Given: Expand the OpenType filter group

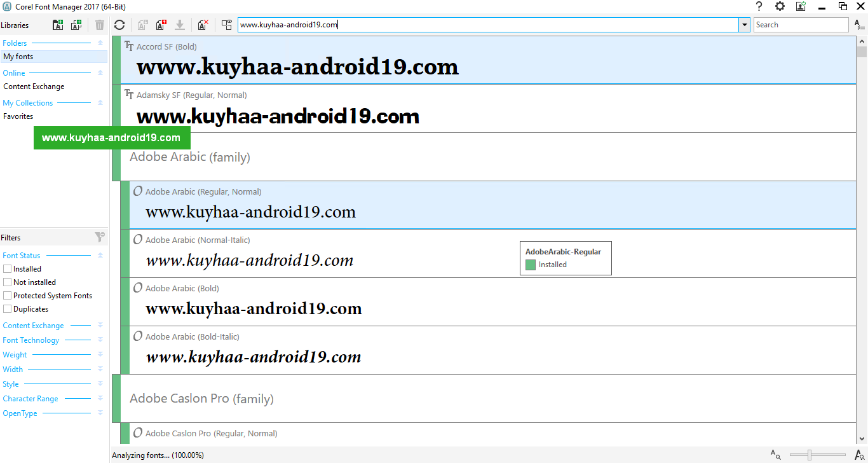Looking at the screenshot, I should pos(100,413).
